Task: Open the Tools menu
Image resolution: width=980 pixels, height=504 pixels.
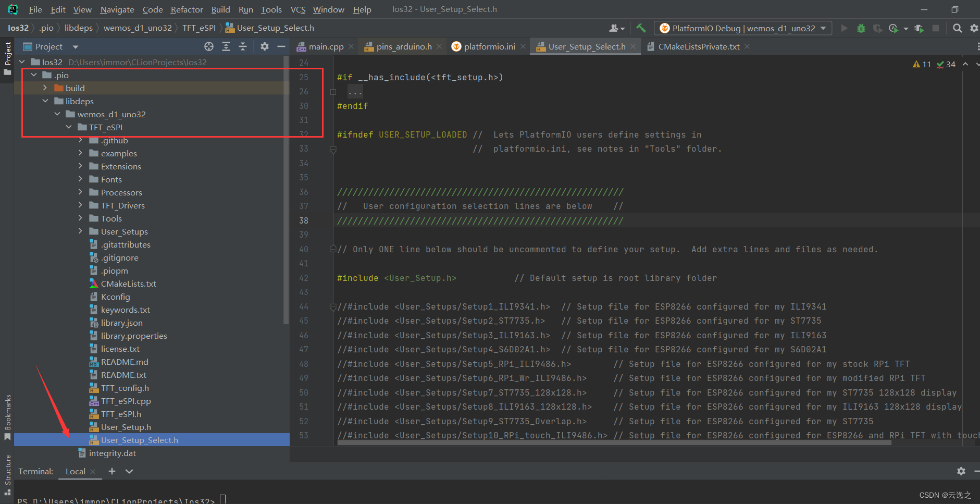Action: 271,9
